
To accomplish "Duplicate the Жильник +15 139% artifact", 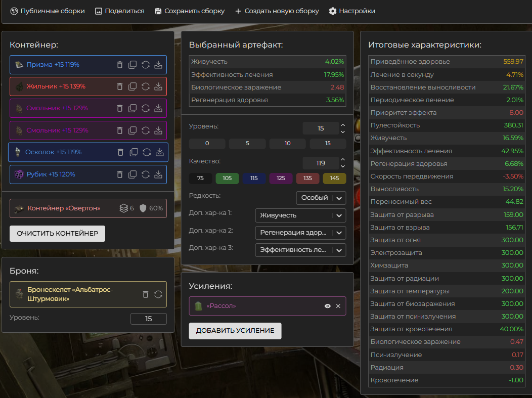I will coord(132,86).
